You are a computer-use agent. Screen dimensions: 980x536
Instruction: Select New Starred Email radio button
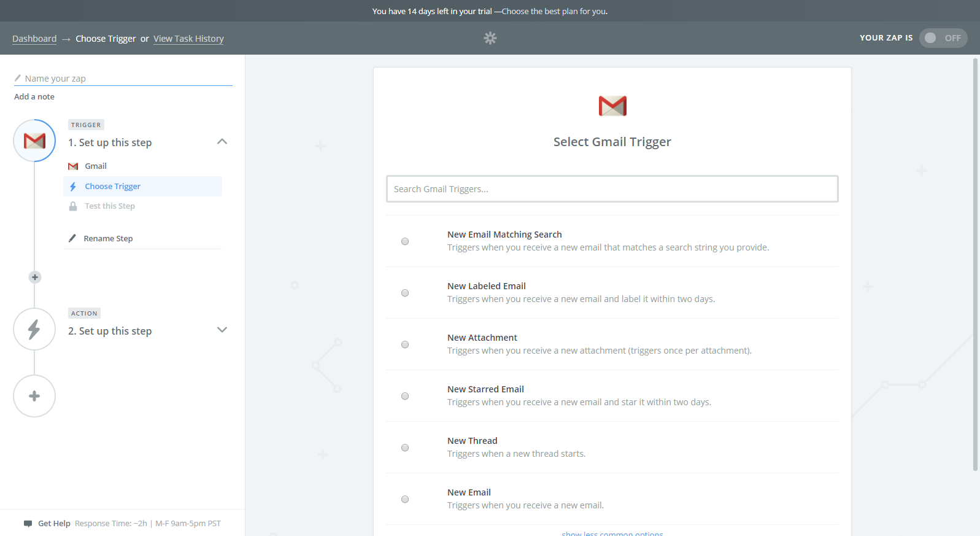click(x=405, y=396)
